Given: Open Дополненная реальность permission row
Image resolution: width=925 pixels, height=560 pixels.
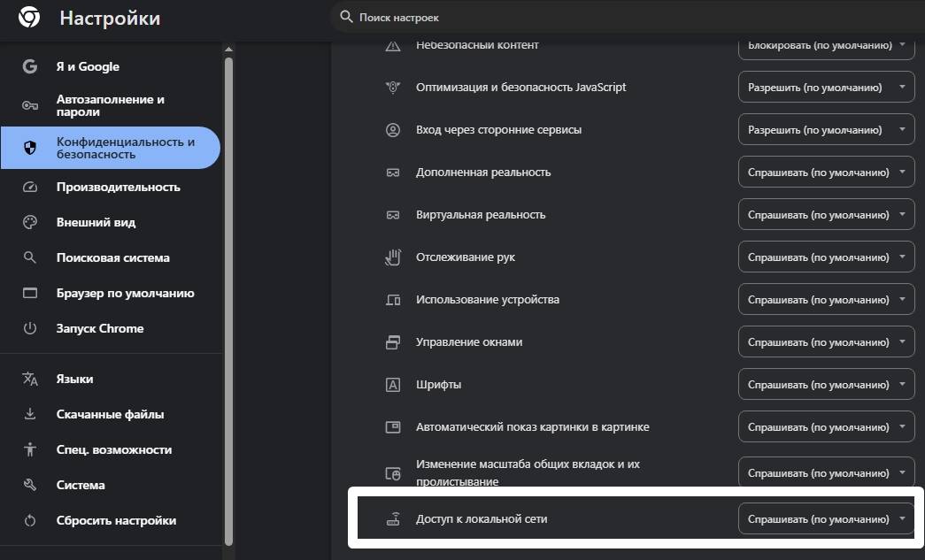Looking at the screenshot, I should [483, 172].
